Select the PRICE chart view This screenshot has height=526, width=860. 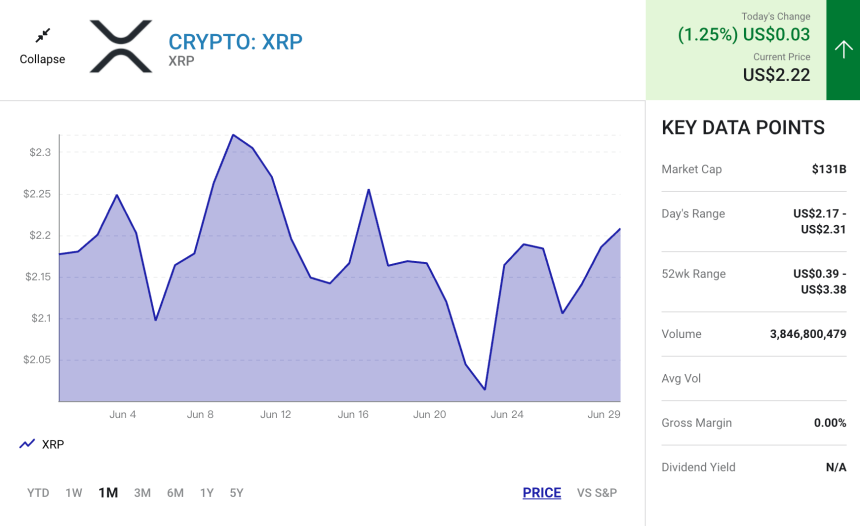542,493
